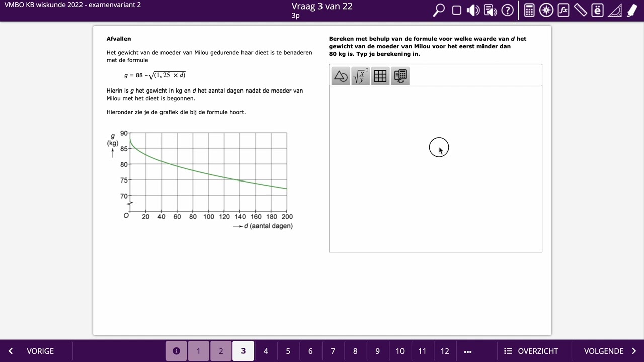
Task: Expand more questions with the ellipsis
Action: tap(468, 351)
